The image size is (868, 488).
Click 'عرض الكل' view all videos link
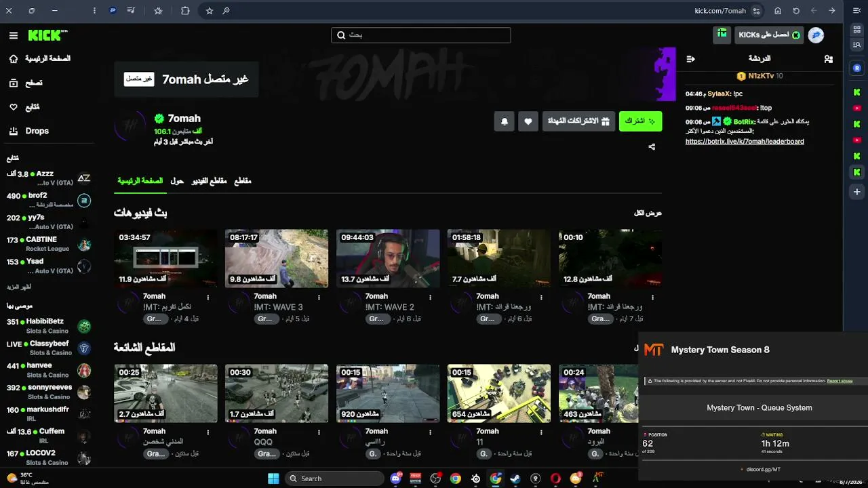[648, 213]
